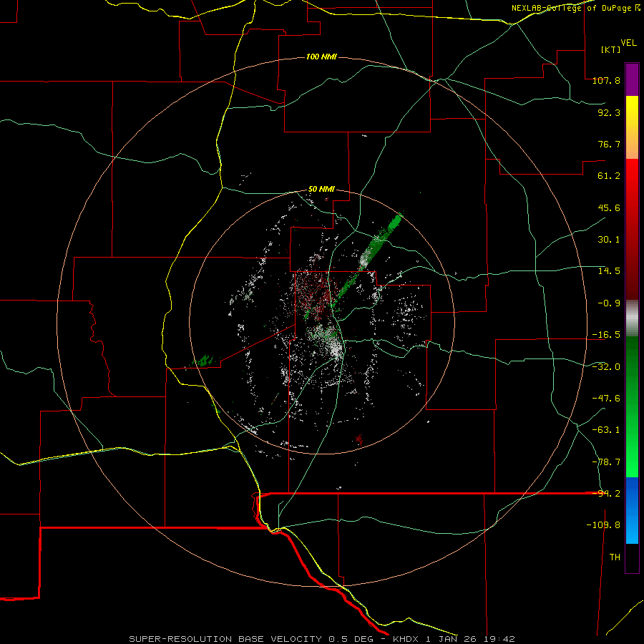Click the [KT] units label
This screenshot has height=644, width=644.
pyautogui.click(x=611, y=49)
